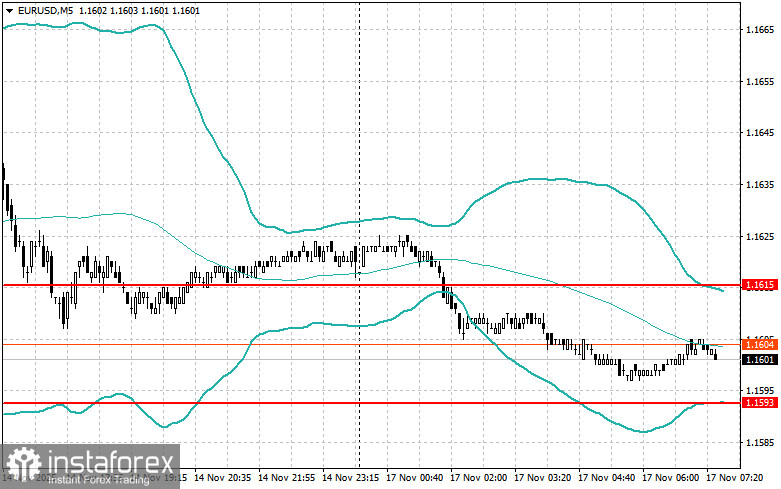Select the red 1.1615 price label

point(760,285)
